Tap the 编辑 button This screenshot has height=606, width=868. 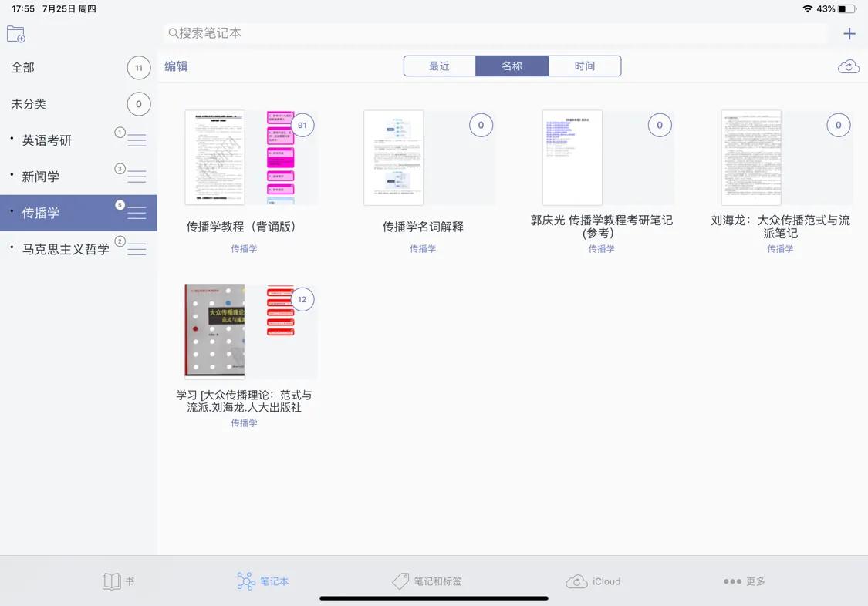click(x=176, y=66)
